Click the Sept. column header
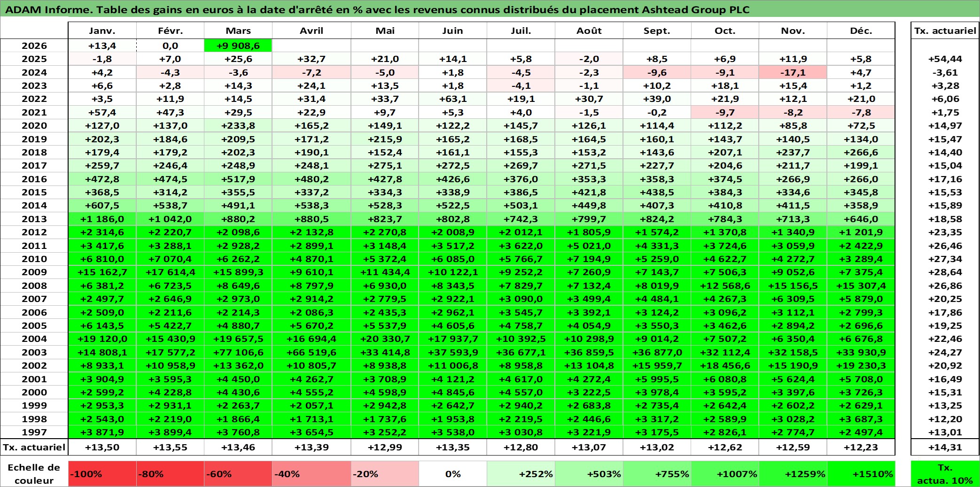 (657, 31)
